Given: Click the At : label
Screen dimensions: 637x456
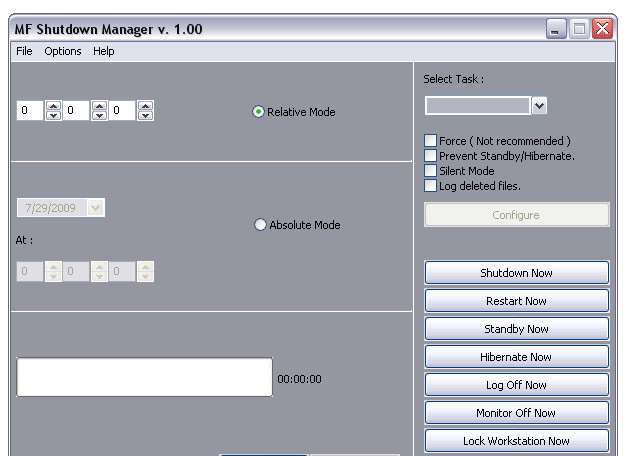Looking at the screenshot, I should (x=24, y=240).
